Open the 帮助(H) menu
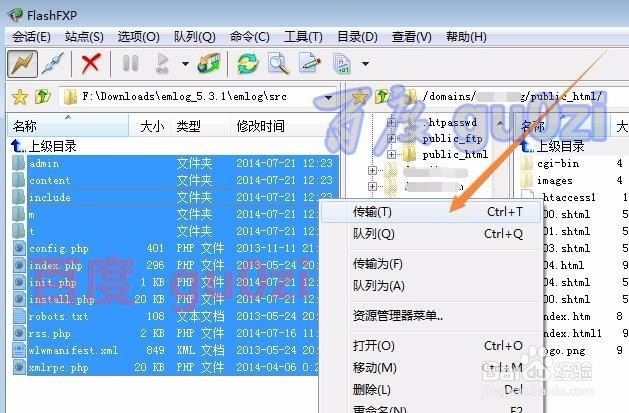The height and width of the screenshot is (413, 629). (x=466, y=37)
